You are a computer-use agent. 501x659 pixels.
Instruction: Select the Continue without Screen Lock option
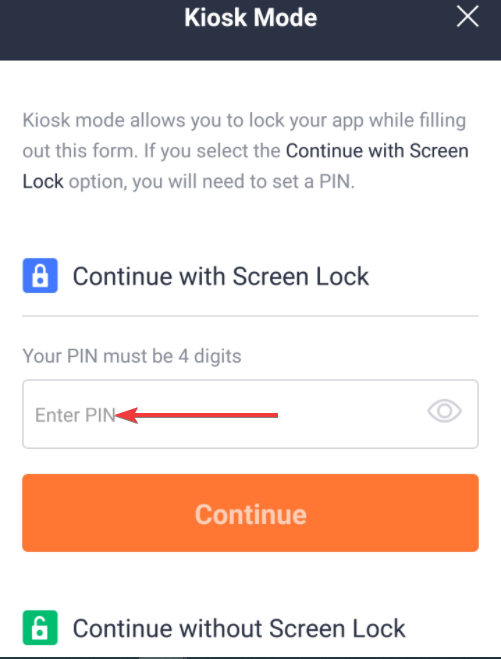point(239,628)
